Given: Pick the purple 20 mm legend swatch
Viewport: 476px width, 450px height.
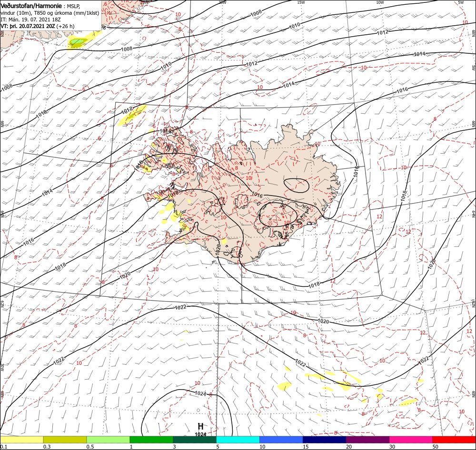Looking at the screenshot, I should click(367, 440).
